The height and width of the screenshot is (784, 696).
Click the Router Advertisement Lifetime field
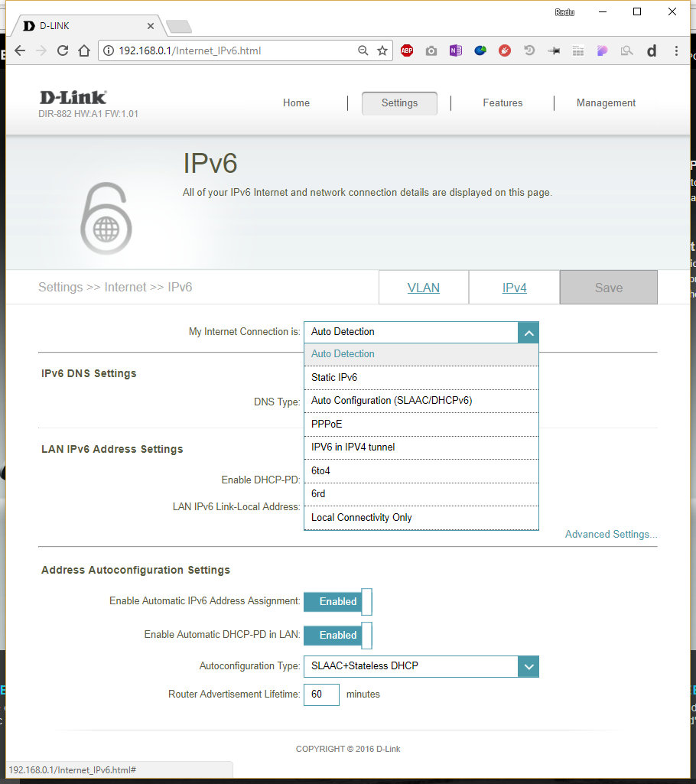[x=321, y=695]
